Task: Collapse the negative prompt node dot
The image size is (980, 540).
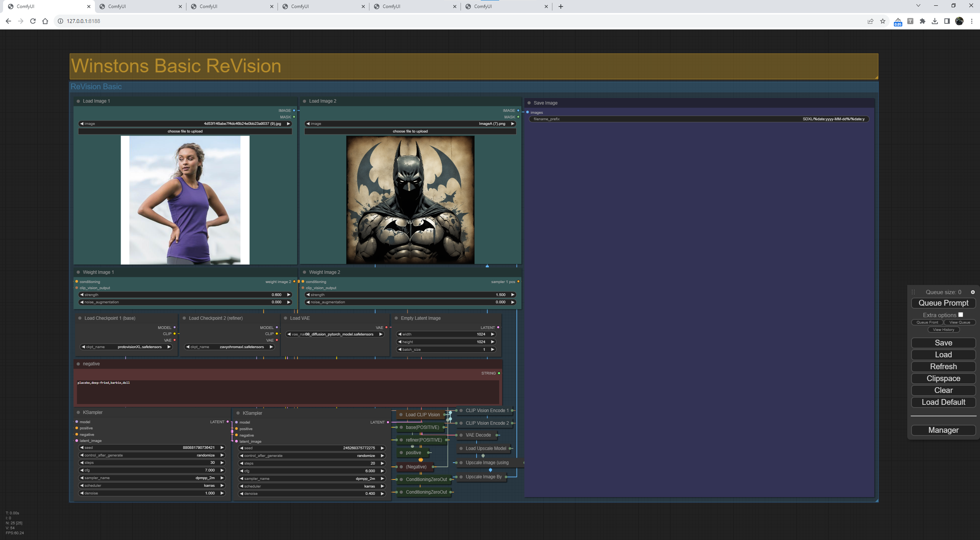Action: (78, 364)
